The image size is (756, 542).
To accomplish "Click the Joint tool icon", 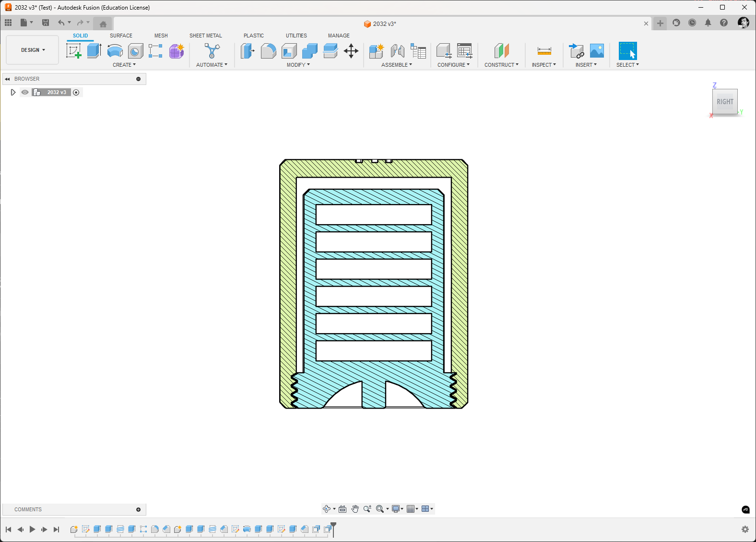I will [x=397, y=51].
